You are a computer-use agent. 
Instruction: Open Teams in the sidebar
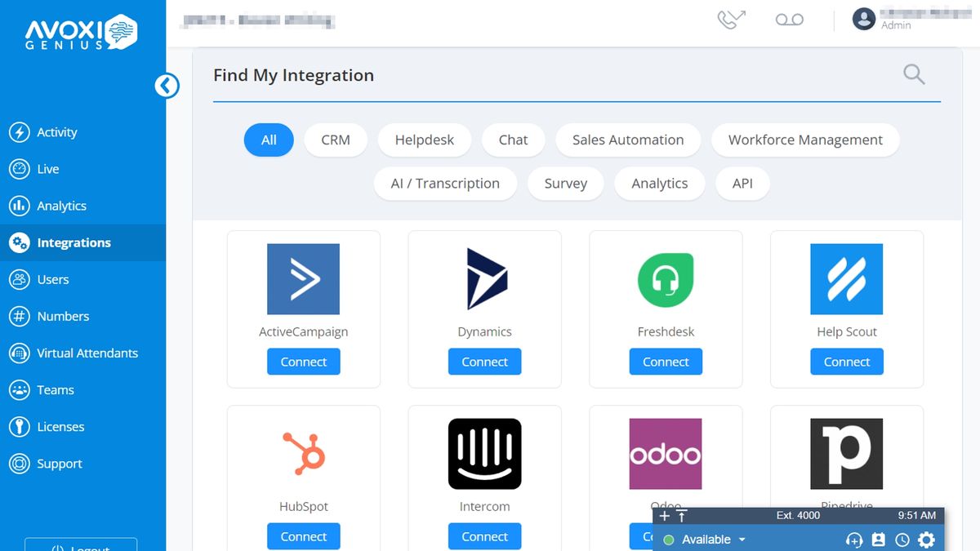point(56,390)
